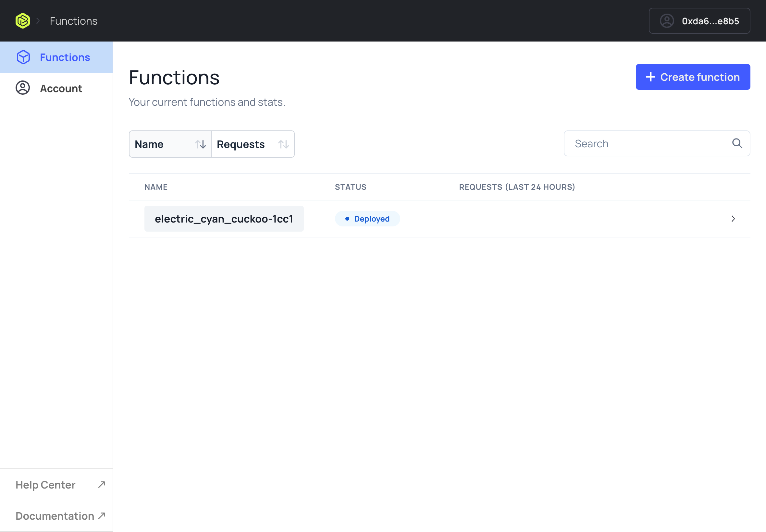Expand details for electric_cyan_cuckoo-1cc1 via row chevron
The image size is (766, 532).
pos(733,219)
